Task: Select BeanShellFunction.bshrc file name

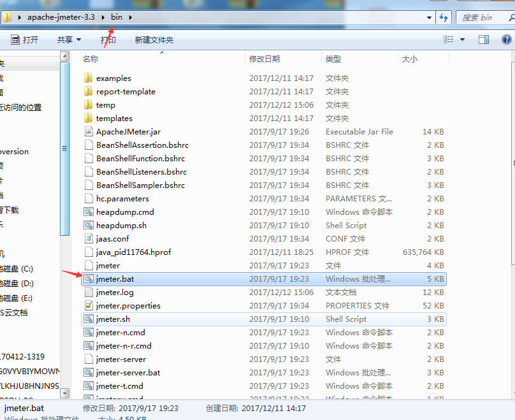Action: 141,158
